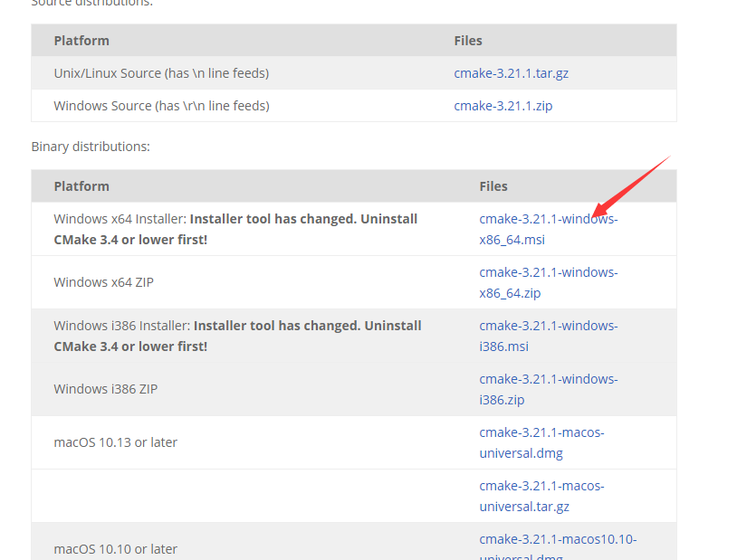Select the "Binary distributions:" heading text

[91, 147]
